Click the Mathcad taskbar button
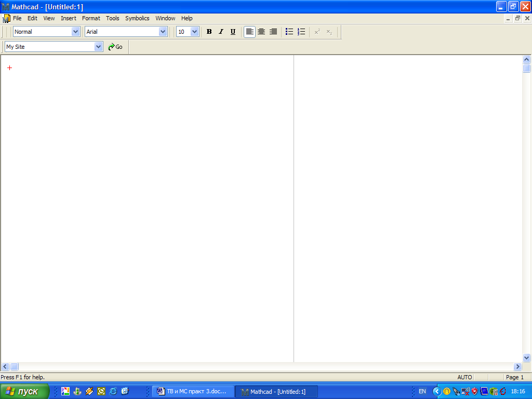The width and height of the screenshot is (532, 399). (276, 392)
